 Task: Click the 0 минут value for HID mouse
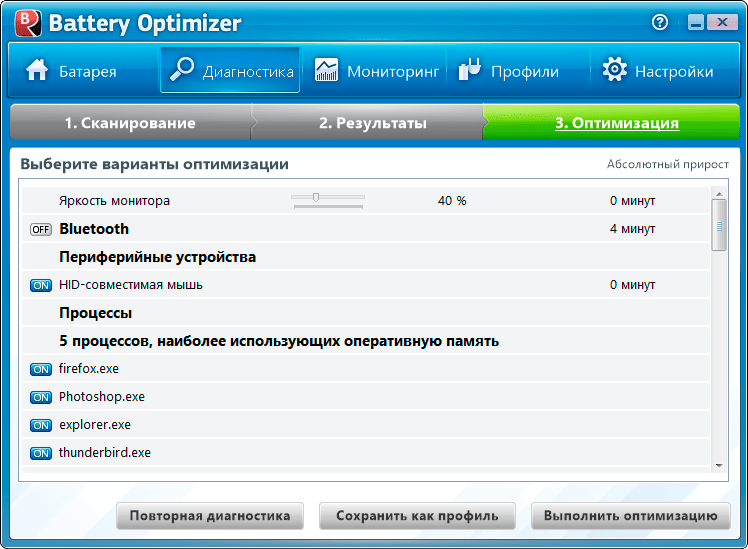point(632,285)
